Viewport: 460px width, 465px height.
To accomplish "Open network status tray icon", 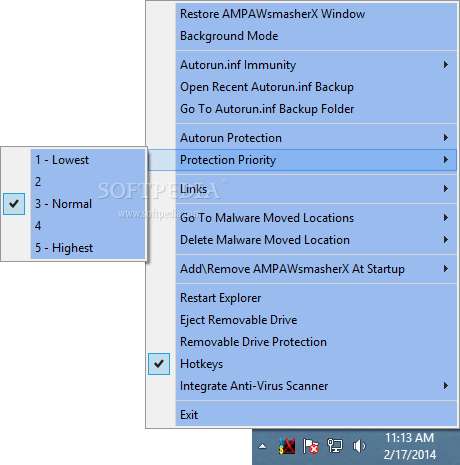I will 335,446.
